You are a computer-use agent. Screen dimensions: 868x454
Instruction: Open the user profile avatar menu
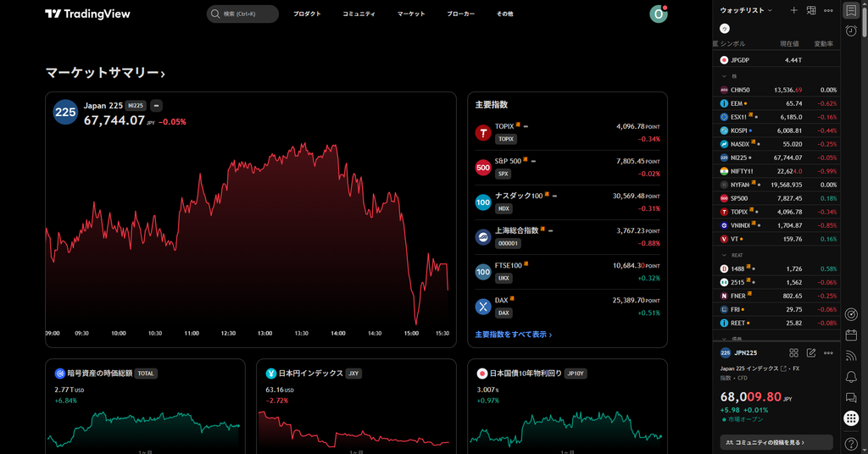coord(658,14)
